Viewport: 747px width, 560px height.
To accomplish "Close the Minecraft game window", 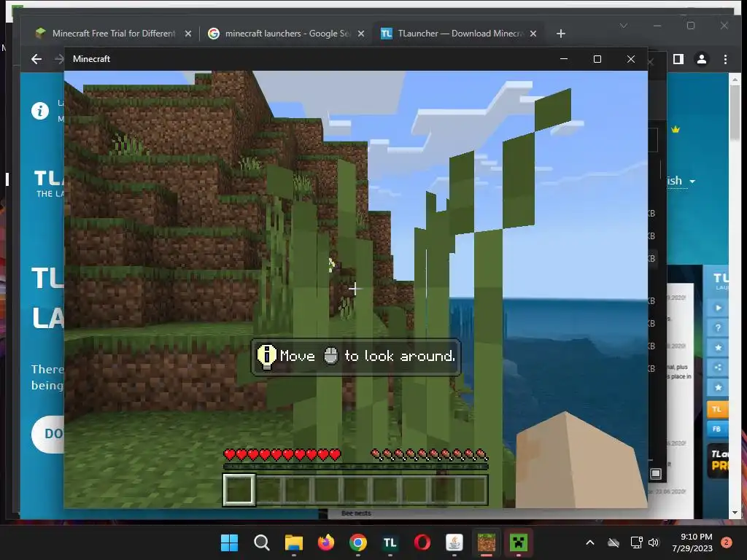I will pyautogui.click(x=631, y=59).
